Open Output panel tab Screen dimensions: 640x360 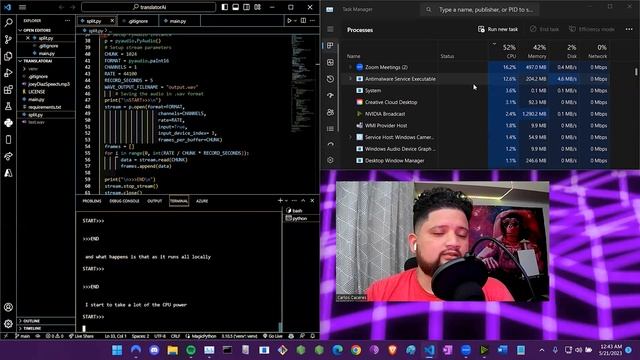pos(154,201)
